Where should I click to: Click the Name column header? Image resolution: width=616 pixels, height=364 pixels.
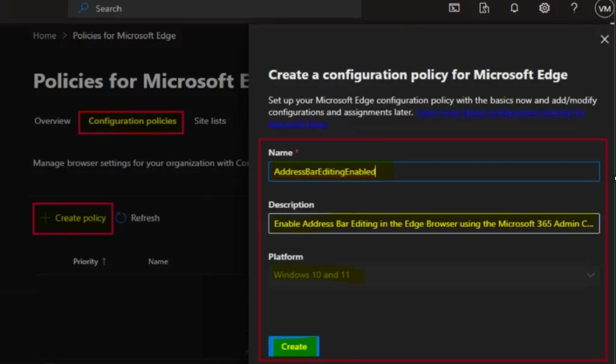point(158,261)
